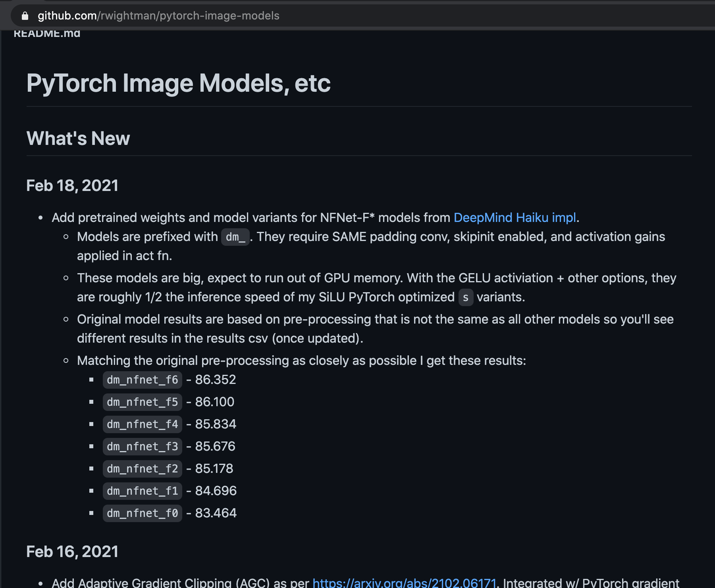Click the dm_nfnet_f2 code label
715x588 pixels.
143,469
